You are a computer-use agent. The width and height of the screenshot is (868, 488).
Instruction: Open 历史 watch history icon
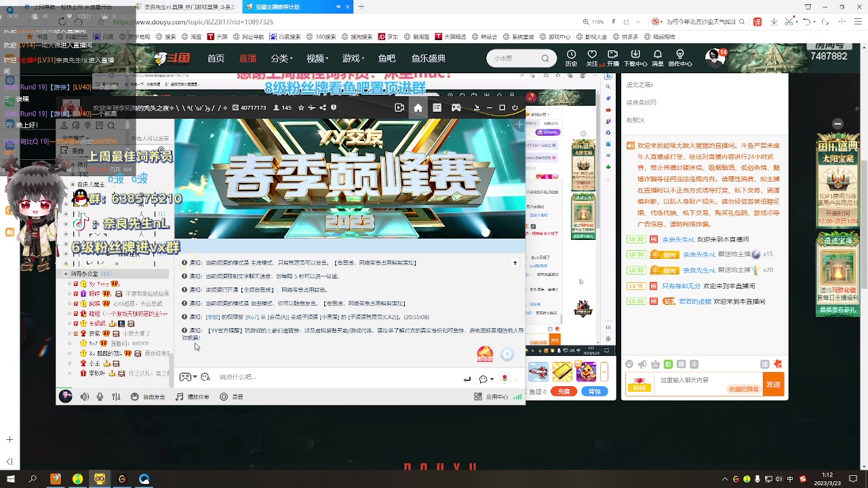click(x=571, y=58)
